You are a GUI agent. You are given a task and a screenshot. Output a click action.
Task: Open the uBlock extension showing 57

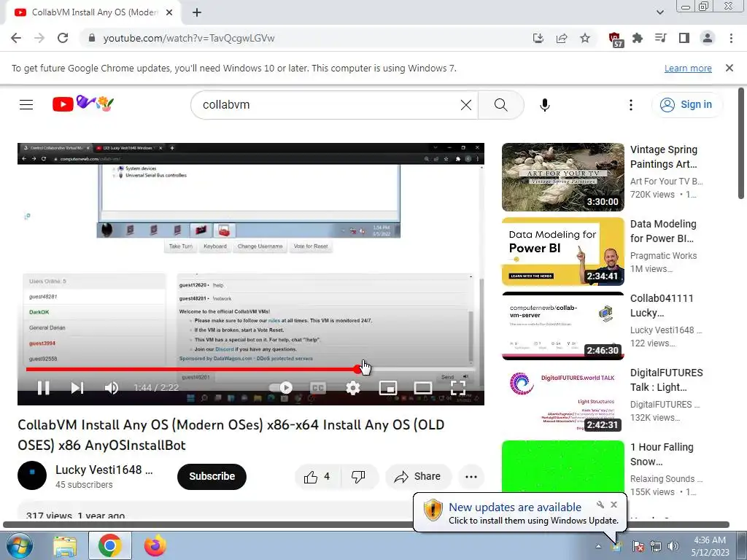coord(616,39)
